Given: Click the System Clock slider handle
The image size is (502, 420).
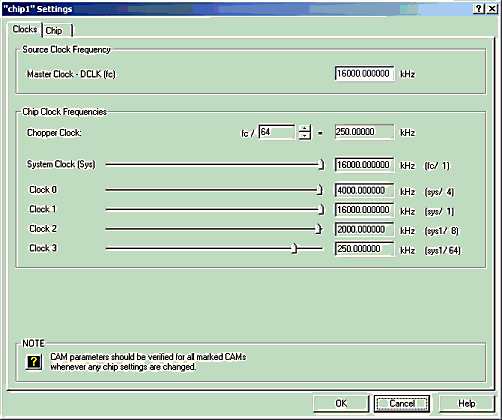Looking at the screenshot, I should [x=321, y=164].
